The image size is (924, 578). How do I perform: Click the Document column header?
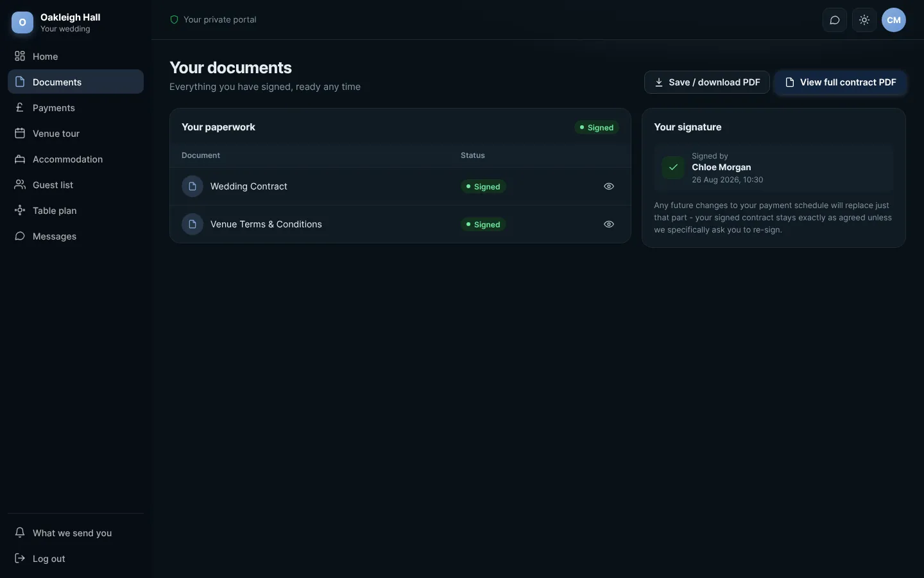(201, 155)
